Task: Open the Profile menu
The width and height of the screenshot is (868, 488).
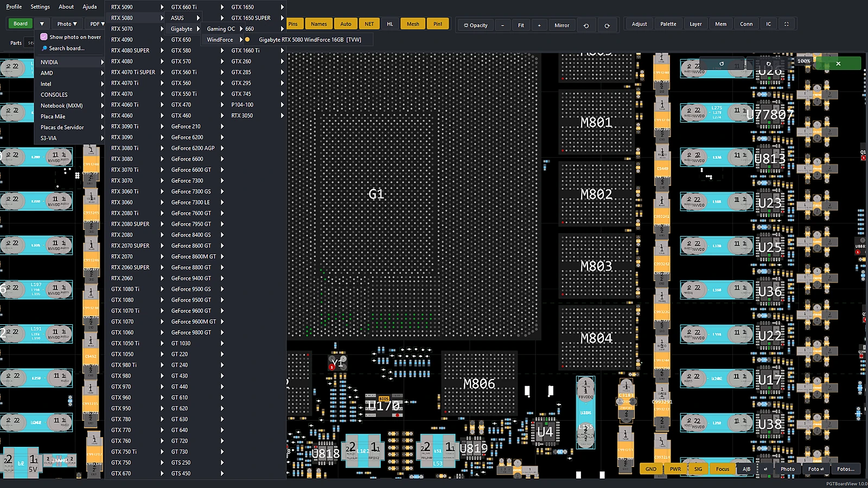Action: pyautogui.click(x=14, y=7)
